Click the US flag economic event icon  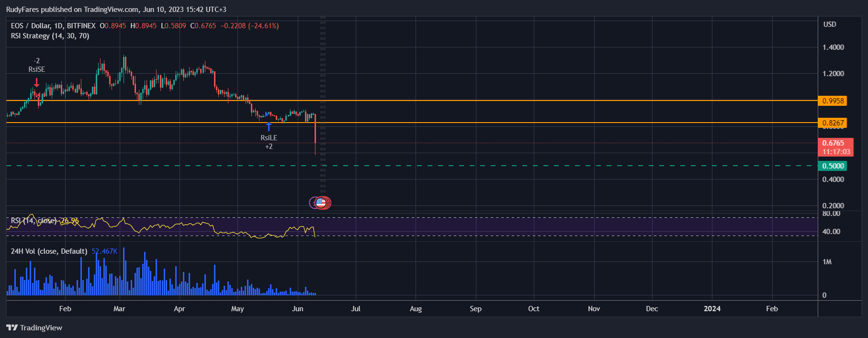pos(321,203)
